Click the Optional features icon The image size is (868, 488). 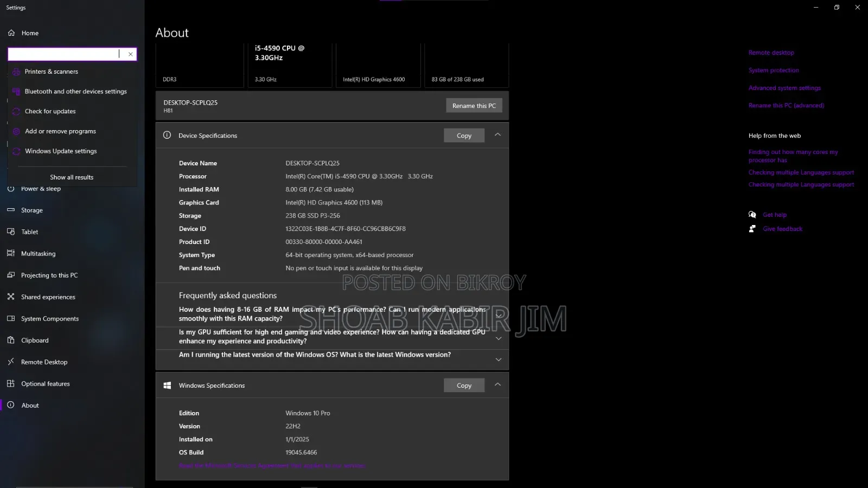[x=11, y=383]
